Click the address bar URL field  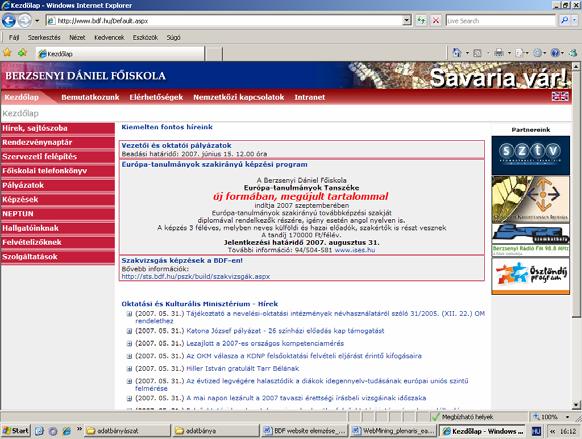pyautogui.click(x=225, y=21)
